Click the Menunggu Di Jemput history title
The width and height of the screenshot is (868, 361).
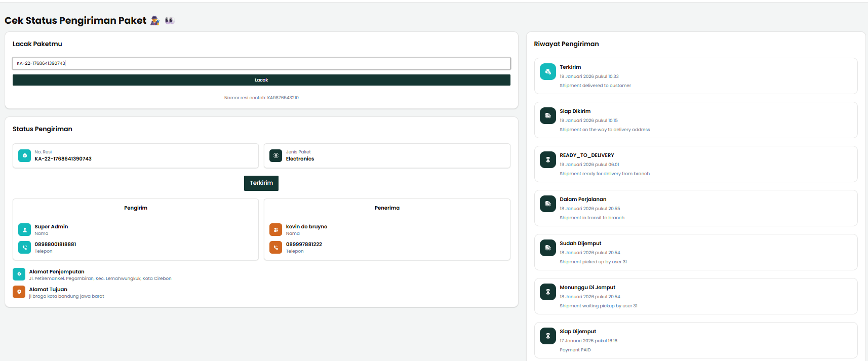587,288
